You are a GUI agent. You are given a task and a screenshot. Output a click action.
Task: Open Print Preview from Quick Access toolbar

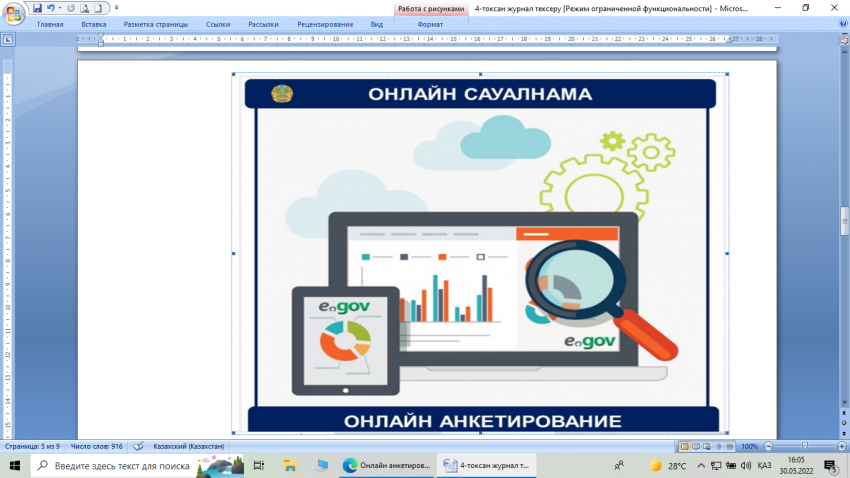pos(84,8)
